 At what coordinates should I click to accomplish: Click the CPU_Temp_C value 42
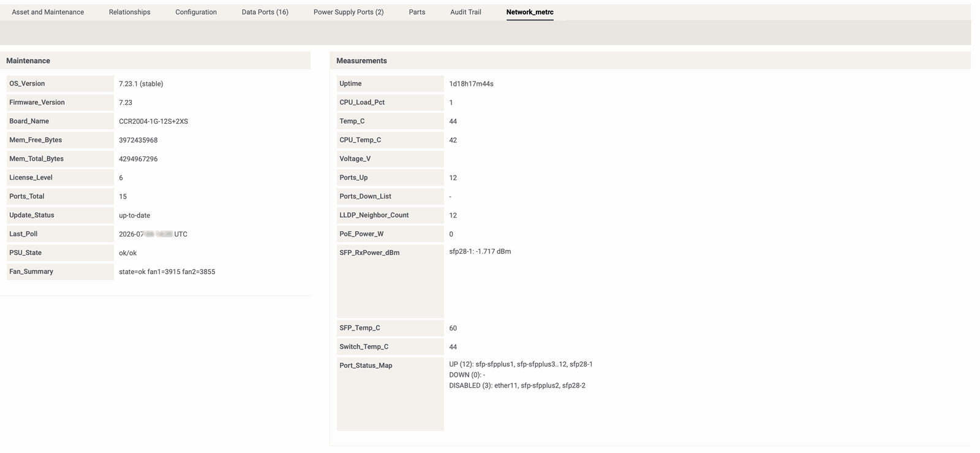453,140
